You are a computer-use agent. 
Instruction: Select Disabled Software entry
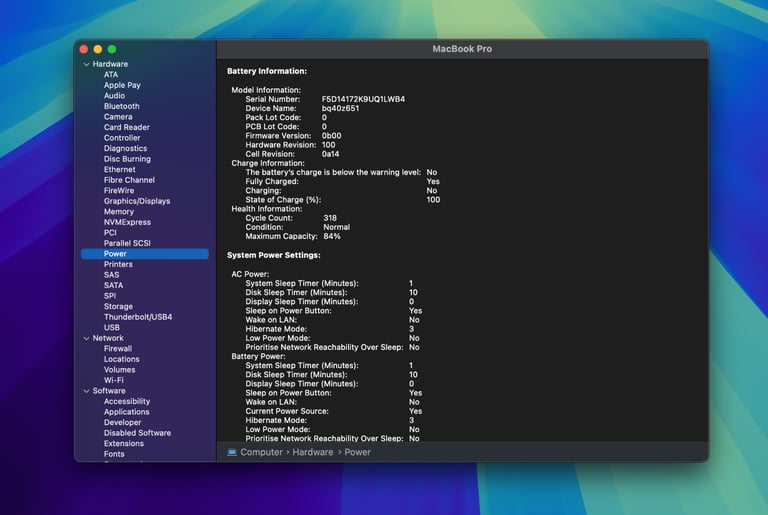(137, 433)
